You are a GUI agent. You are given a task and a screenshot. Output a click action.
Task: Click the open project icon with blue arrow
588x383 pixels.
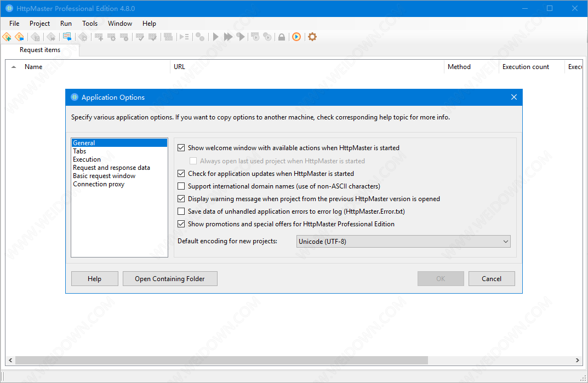tap(20, 37)
